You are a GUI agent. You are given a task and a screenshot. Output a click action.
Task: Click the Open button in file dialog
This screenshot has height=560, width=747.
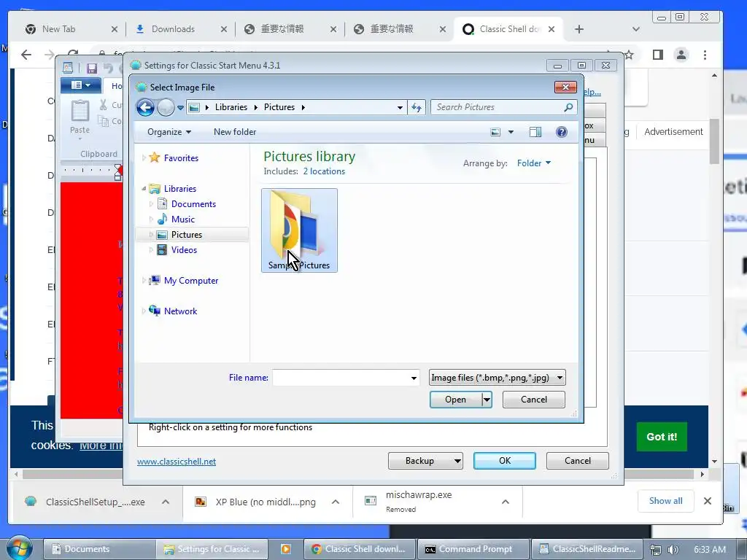tap(456, 400)
